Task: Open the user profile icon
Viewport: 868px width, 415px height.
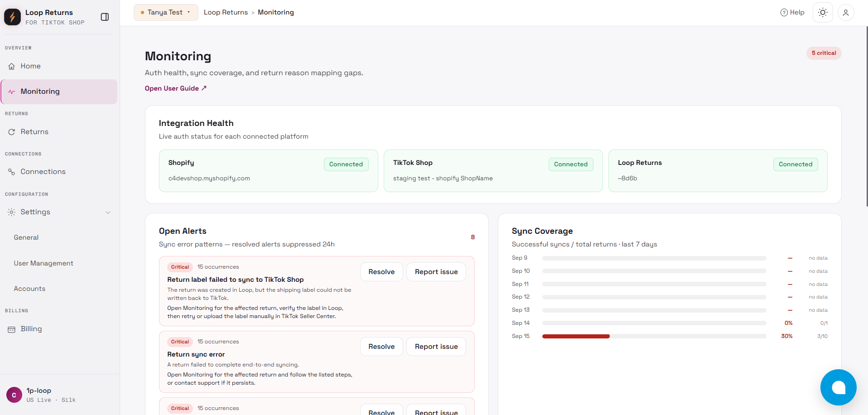Action: (x=846, y=12)
